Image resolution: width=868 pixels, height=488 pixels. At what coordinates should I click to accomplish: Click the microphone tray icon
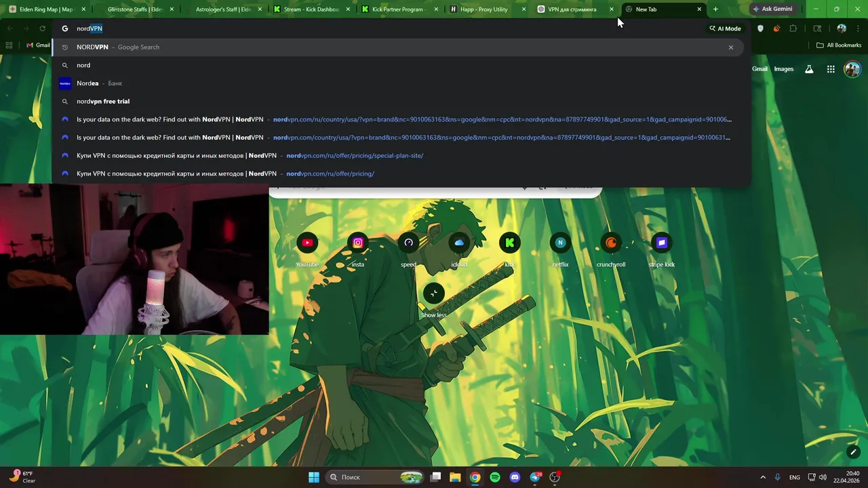click(778, 477)
